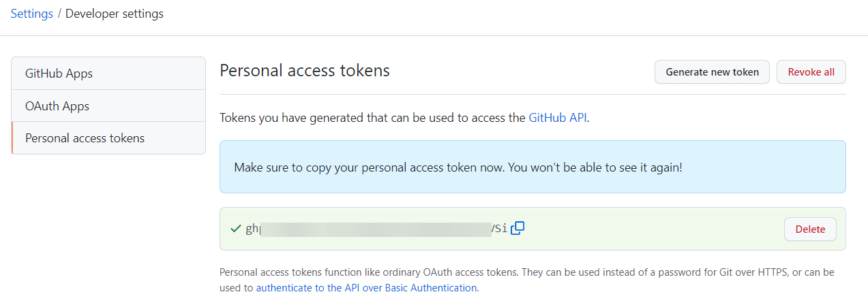Follow the Basic Authentication API link
Screen dimensions: 868x305
366,288
